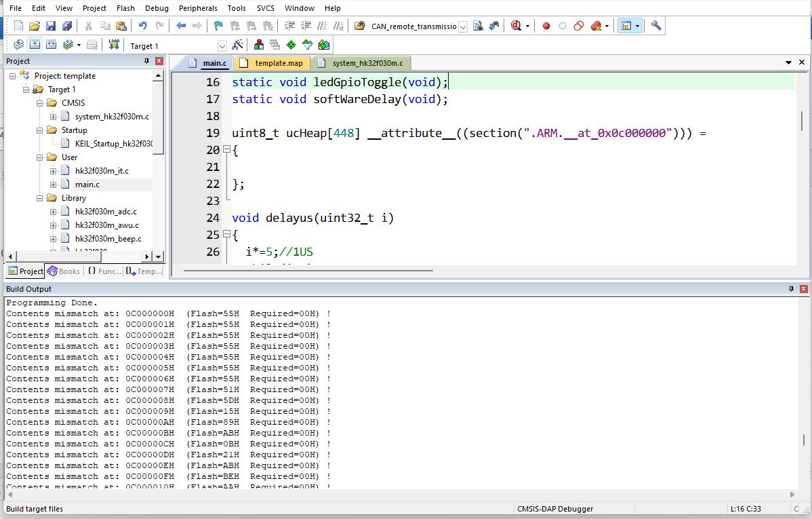
Task: Open the Target 1 dropdown
Action: (222, 46)
